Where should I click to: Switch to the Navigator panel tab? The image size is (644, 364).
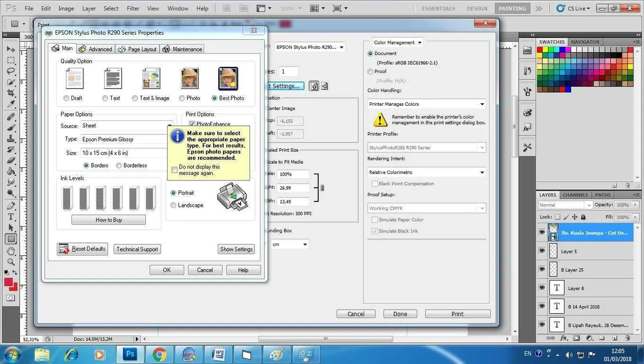(585, 42)
